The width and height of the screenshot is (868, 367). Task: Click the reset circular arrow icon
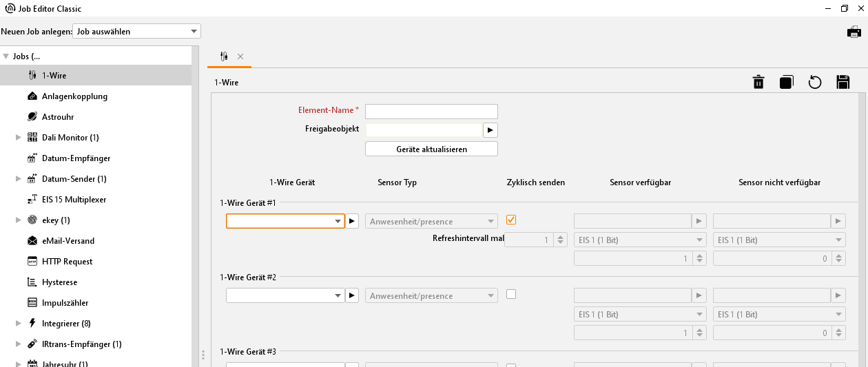815,83
